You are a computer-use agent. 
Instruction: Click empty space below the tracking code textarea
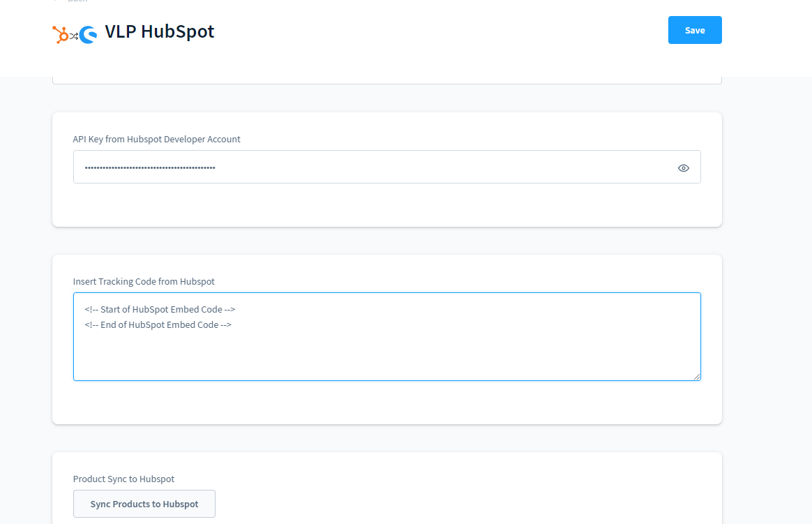click(x=386, y=403)
